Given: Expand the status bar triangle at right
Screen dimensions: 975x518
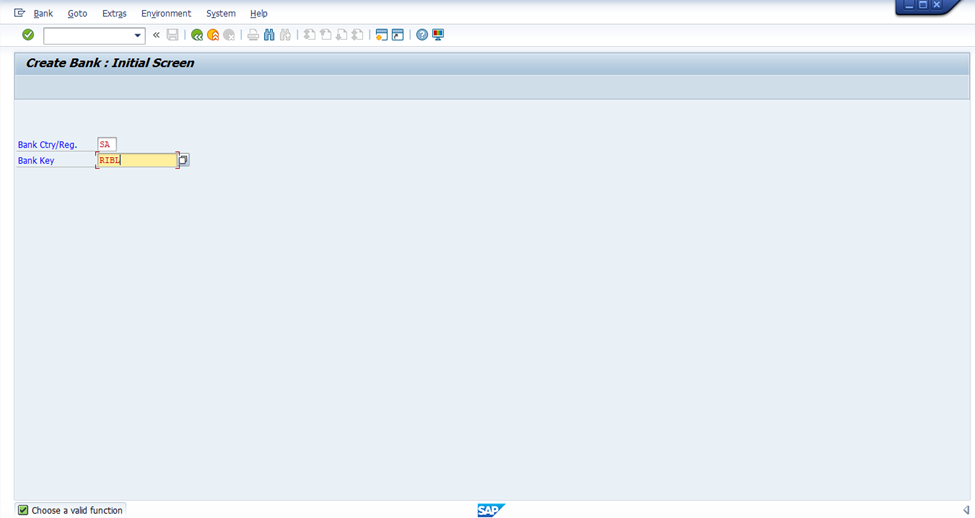Looking at the screenshot, I should point(966,510).
